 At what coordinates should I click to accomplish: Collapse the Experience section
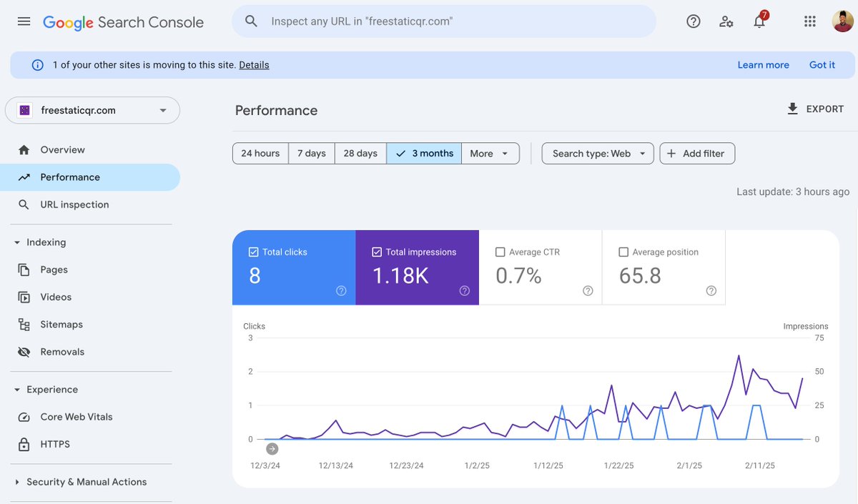click(x=17, y=390)
